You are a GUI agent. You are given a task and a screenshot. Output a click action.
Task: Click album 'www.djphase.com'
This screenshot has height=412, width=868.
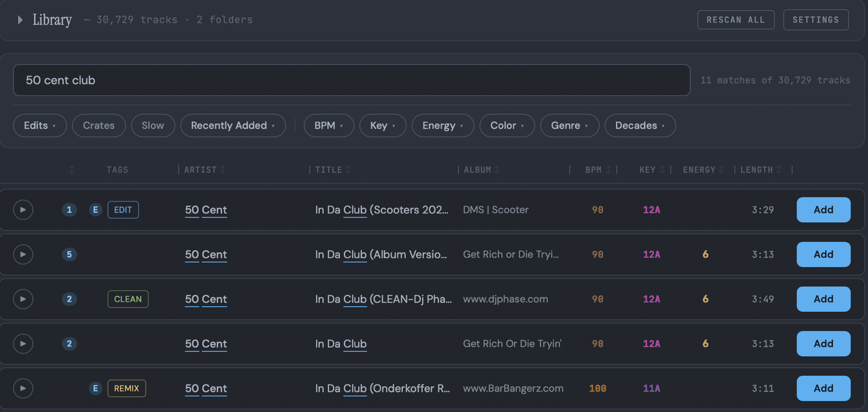[x=506, y=299]
